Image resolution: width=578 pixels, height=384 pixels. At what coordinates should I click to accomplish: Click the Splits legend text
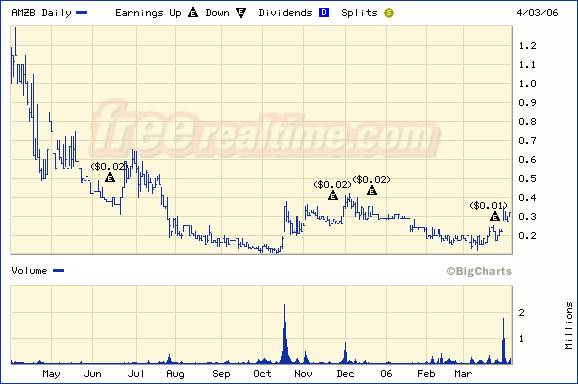pos(359,13)
